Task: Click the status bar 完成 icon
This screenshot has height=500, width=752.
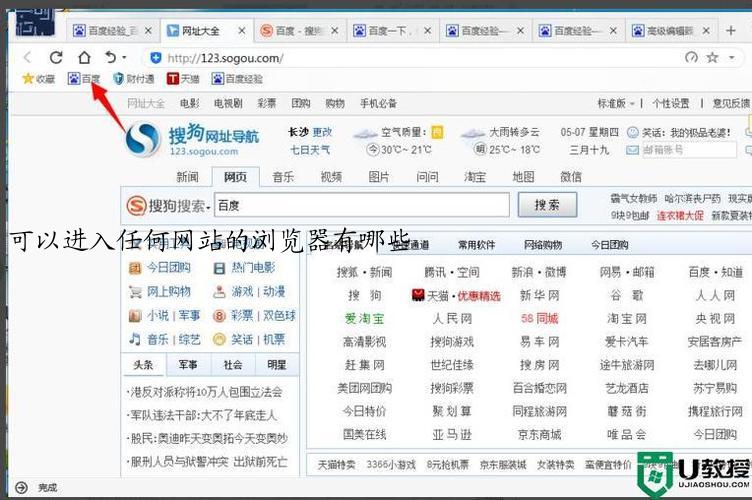Action: click(21, 488)
